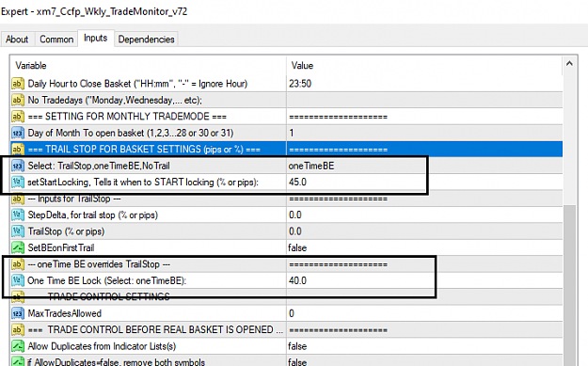Click boolean icon of Allow Duplicates row
This screenshot has width=588, height=366.
click(18, 346)
